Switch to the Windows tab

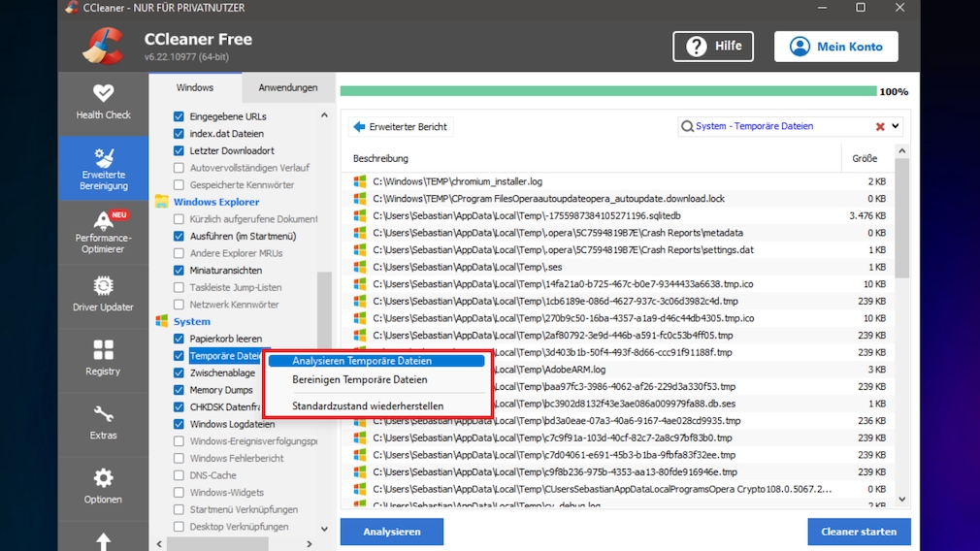(x=195, y=87)
